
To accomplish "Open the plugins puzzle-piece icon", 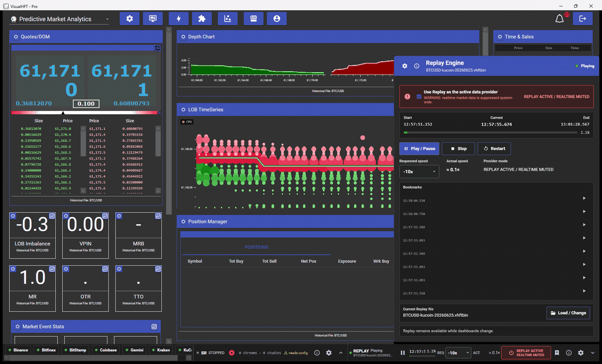I will (201, 19).
